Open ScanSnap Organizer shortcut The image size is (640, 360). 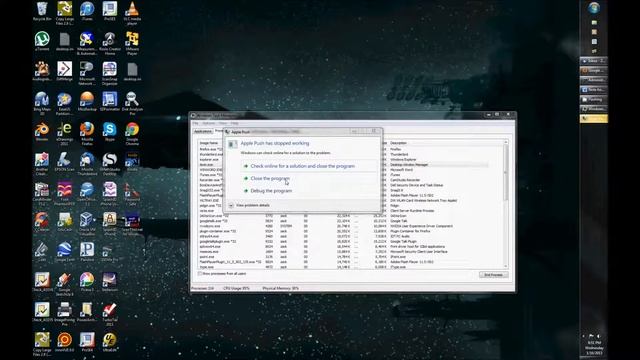point(109,73)
